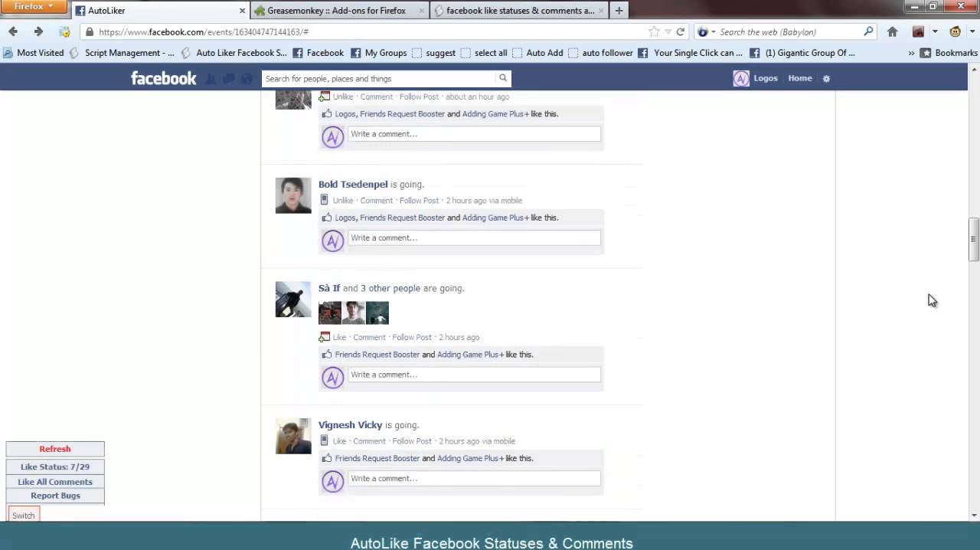Open the URL history dropdown arrow
The image size is (980, 550).
coord(668,31)
